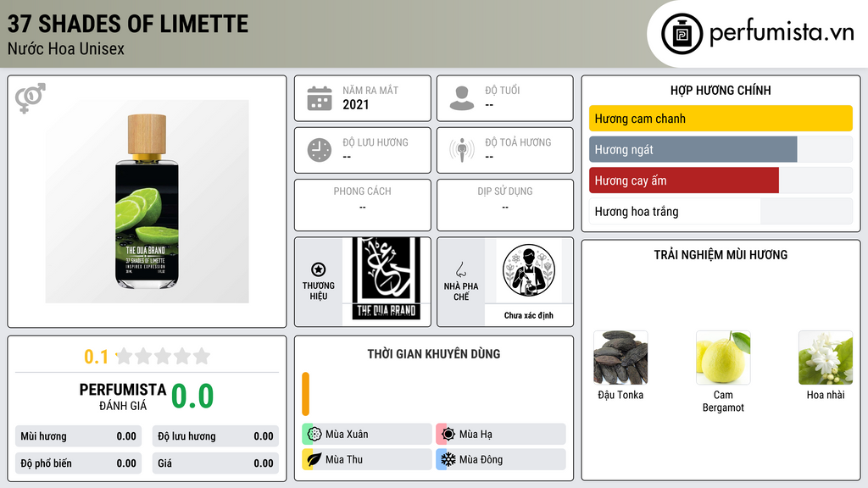Click the perfumer illustration image

529,270
